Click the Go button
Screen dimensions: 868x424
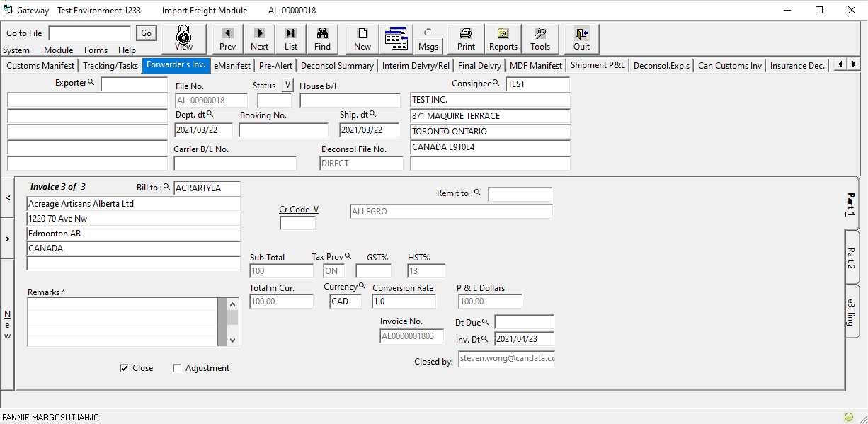[146, 33]
